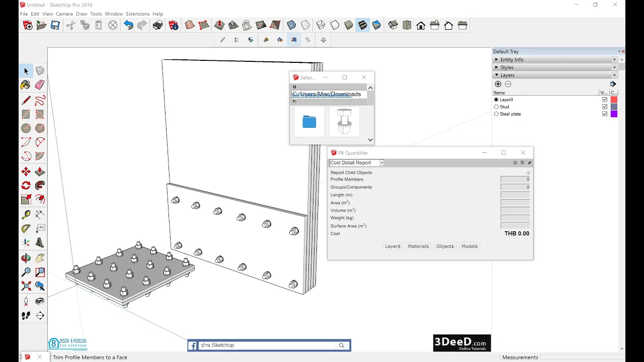Click the PB Quantifier scales toolbar icon

(x=324, y=40)
